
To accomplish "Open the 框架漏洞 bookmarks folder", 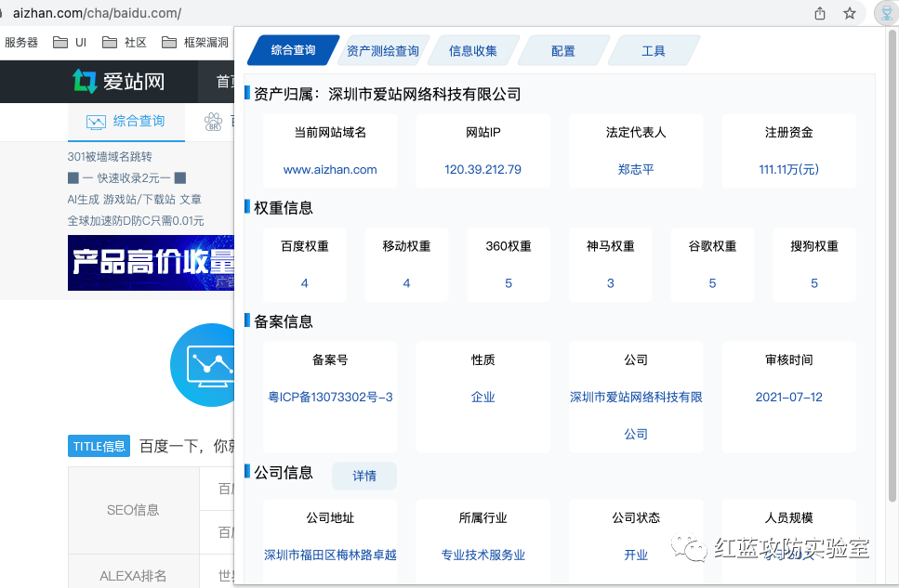I will tap(195, 43).
